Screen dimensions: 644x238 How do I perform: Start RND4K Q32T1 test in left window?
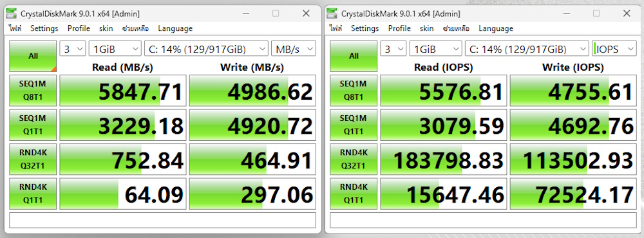pos(33,160)
